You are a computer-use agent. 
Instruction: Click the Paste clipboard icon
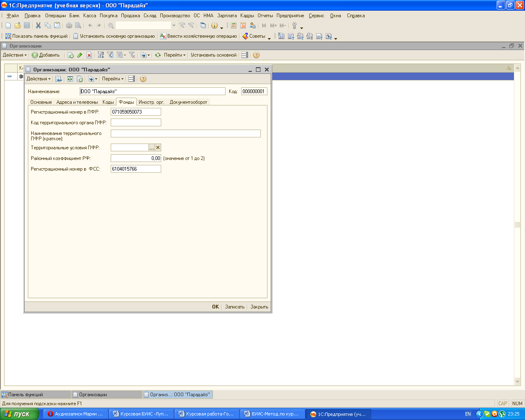(57, 25)
